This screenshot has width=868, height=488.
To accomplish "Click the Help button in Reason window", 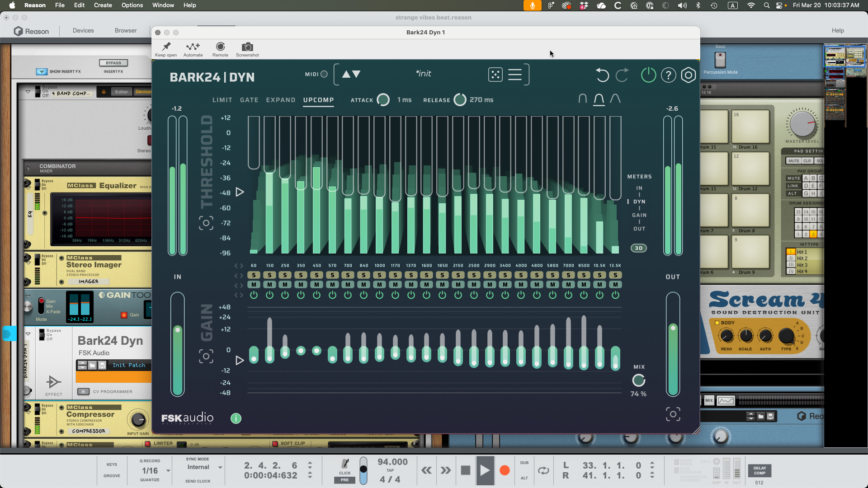I will pos(838,30).
